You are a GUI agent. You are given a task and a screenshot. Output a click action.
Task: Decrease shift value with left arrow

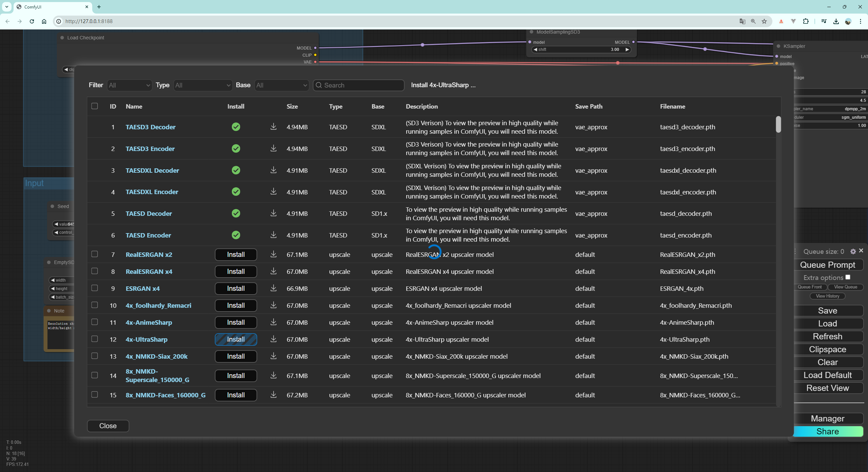tap(535, 50)
